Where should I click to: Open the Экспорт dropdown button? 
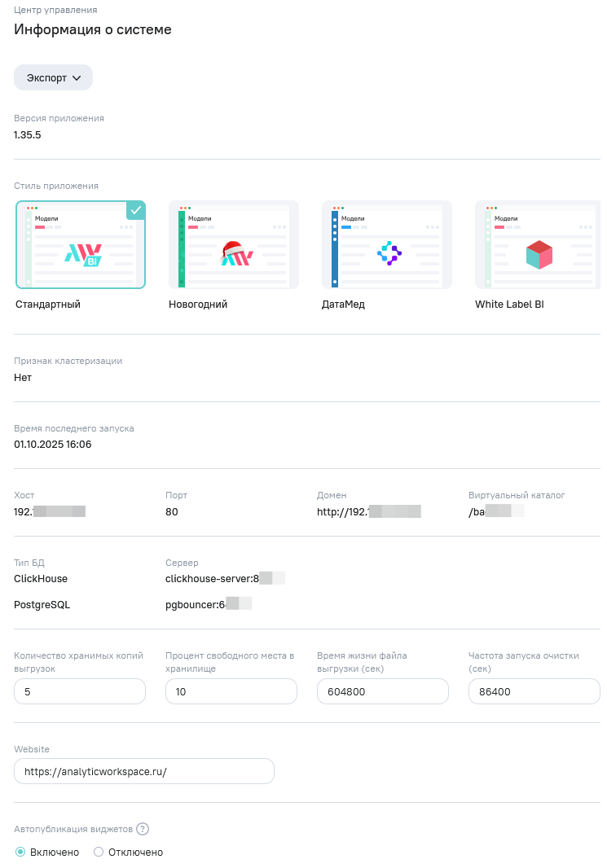pos(53,78)
